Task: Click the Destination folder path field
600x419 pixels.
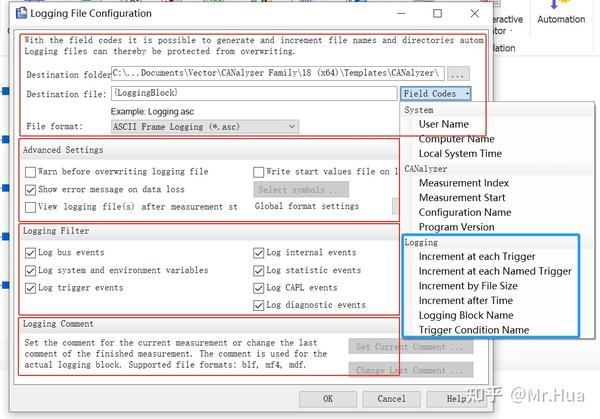Action: click(278, 73)
